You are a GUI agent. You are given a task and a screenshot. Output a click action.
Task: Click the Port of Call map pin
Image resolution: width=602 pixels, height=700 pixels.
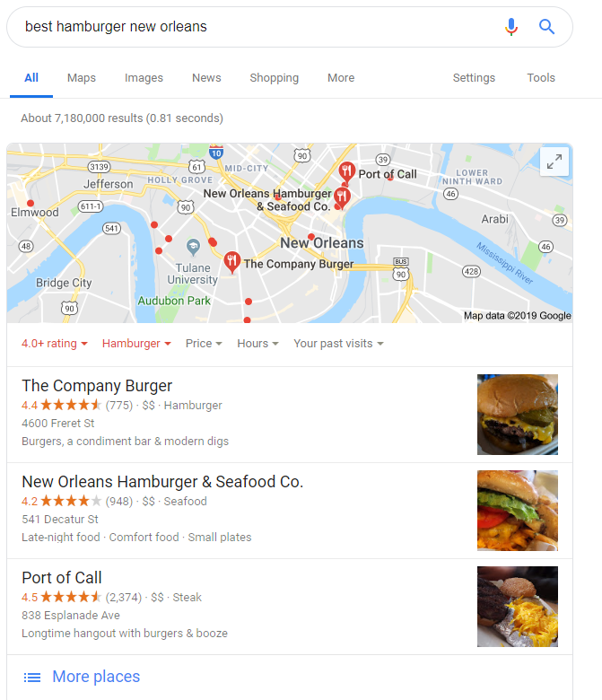(346, 172)
